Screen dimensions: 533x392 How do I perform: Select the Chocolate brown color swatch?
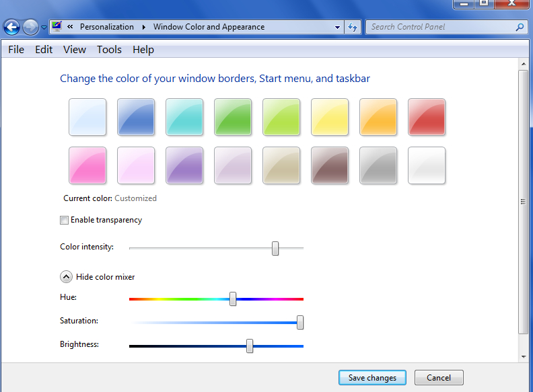(x=330, y=165)
